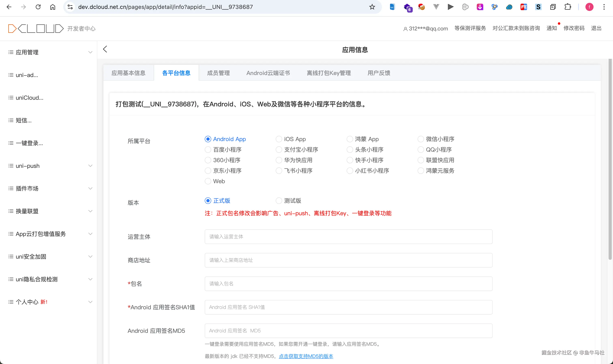Click the browser reload icon
Screen dimensions: 613x364
[x=38, y=7]
